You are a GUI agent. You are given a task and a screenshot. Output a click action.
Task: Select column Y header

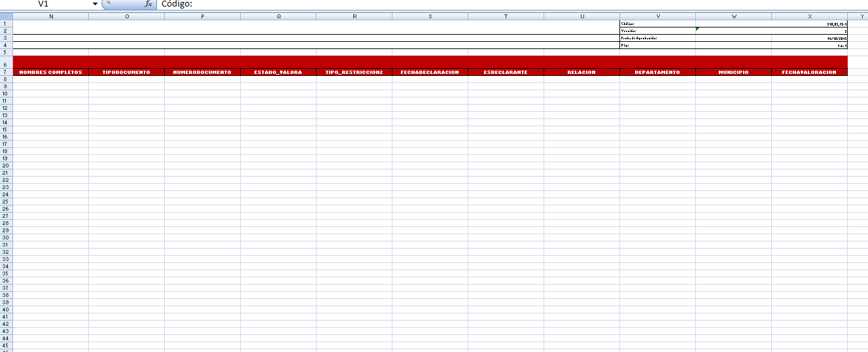[858, 16]
